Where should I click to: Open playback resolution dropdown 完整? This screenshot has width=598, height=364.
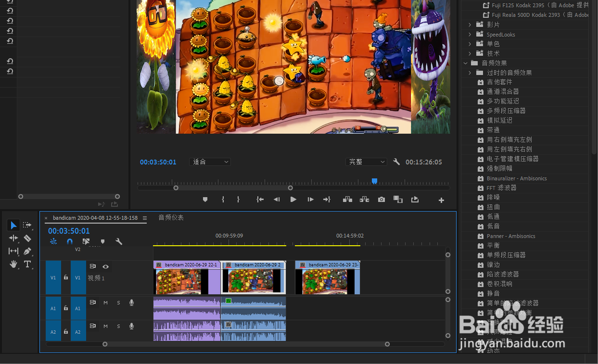click(x=366, y=162)
